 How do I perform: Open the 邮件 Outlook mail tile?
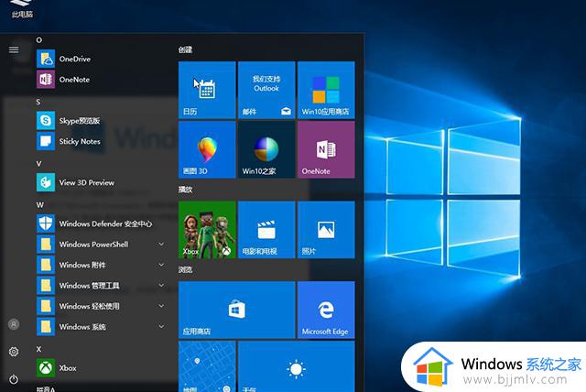click(266, 90)
